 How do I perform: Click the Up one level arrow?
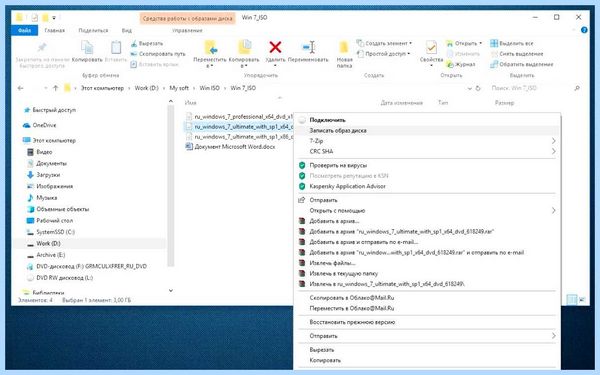[x=55, y=88]
